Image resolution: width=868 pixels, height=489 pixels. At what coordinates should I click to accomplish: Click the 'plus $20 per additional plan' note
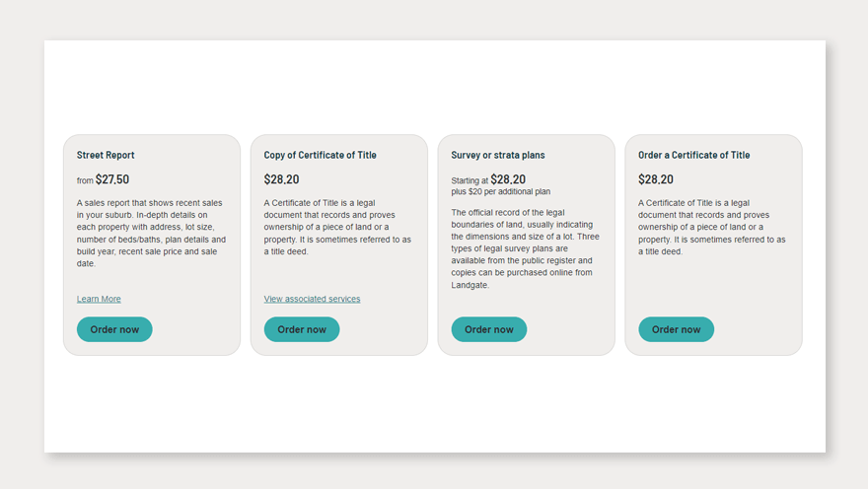coord(500,192)
